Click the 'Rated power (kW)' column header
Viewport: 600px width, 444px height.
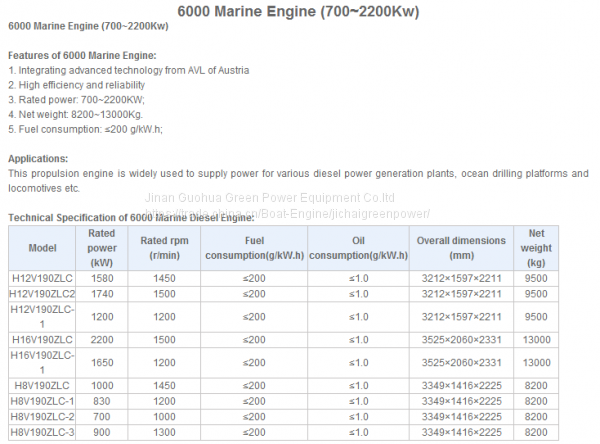point(102,247)
